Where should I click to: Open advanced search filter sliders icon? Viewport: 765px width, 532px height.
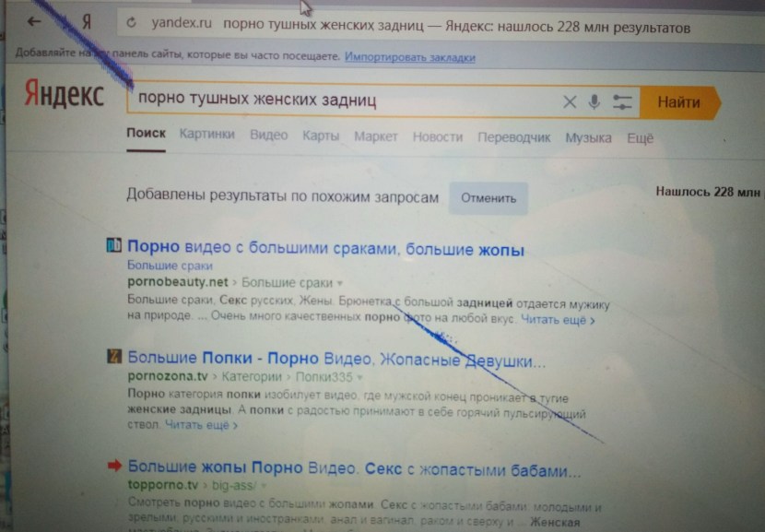[622, 102]
